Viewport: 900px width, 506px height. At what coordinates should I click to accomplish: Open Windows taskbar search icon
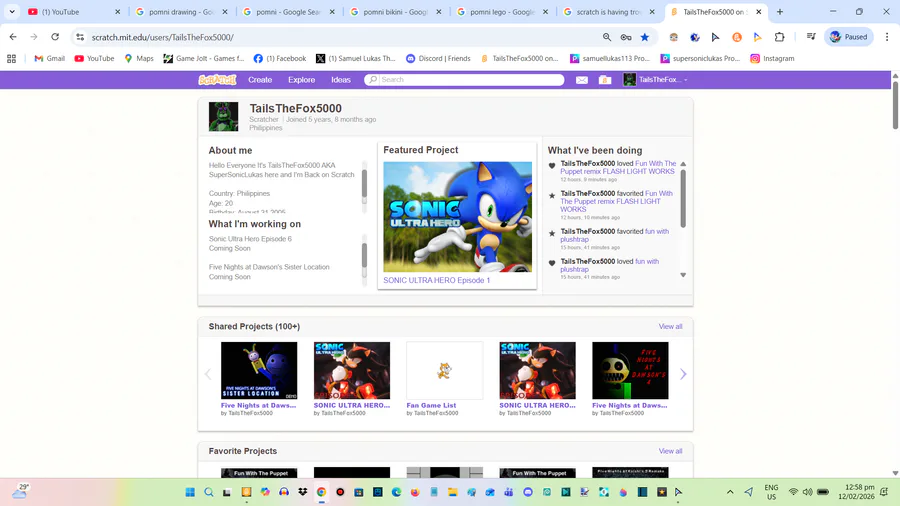pos(209,492)
